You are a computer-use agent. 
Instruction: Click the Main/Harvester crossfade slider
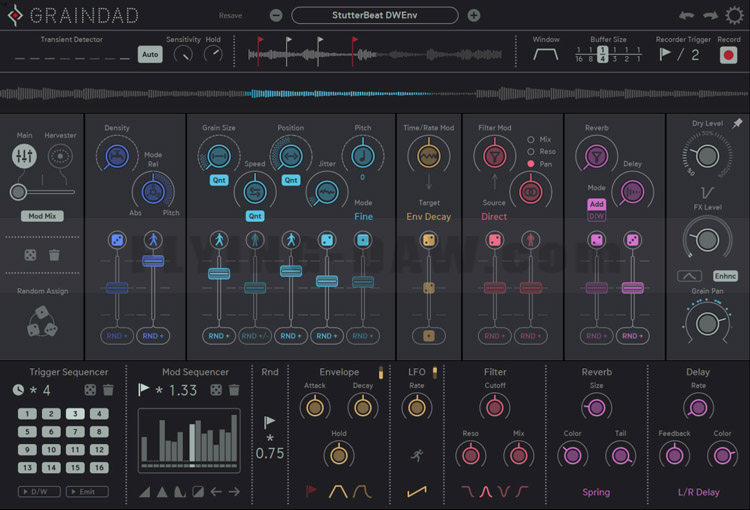click(x=42, y=192)
